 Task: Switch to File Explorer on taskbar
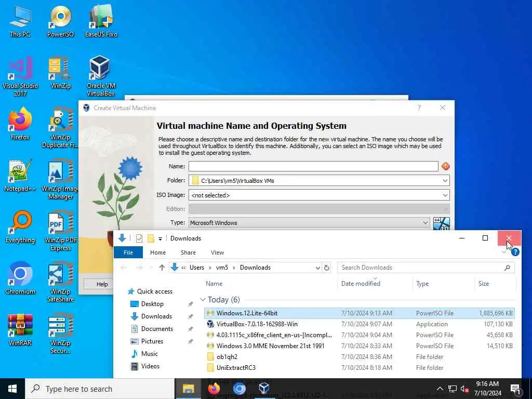coord(188,389)
